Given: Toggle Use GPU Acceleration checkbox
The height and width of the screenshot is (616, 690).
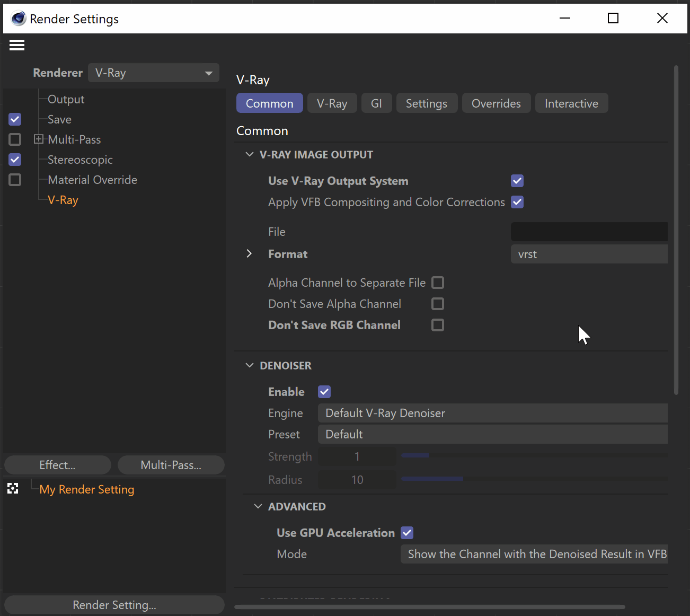Looking at the screenshot, I should coord(407,533).
